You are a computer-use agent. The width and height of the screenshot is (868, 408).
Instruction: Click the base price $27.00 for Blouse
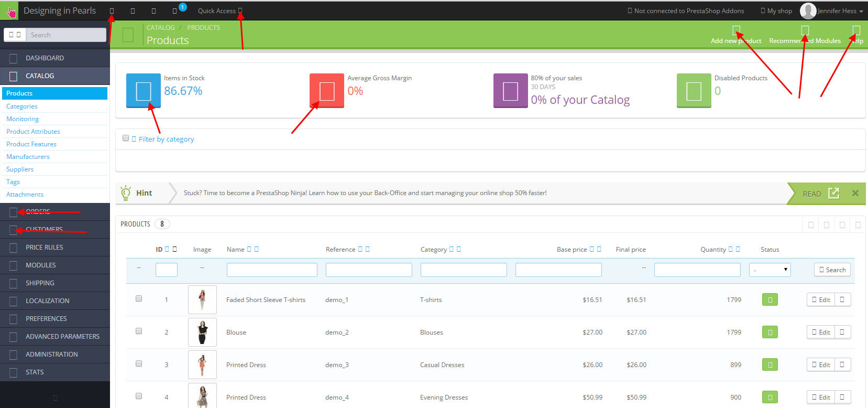(x=592, y=332)
